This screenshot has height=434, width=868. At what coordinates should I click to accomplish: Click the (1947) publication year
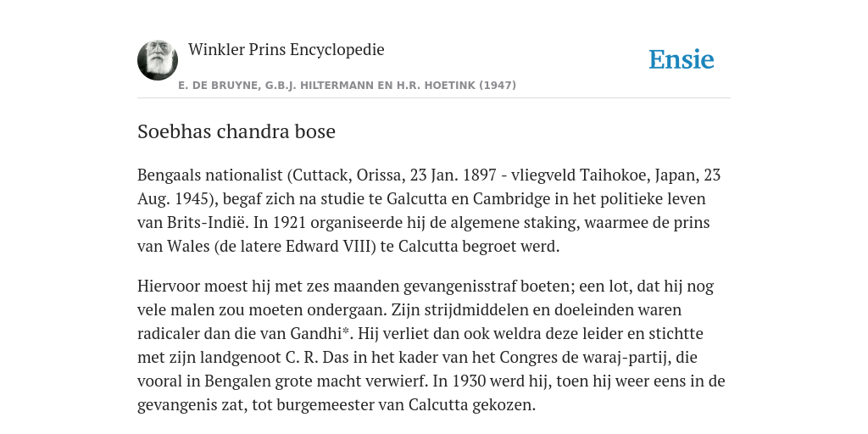[x=498, y=86]
